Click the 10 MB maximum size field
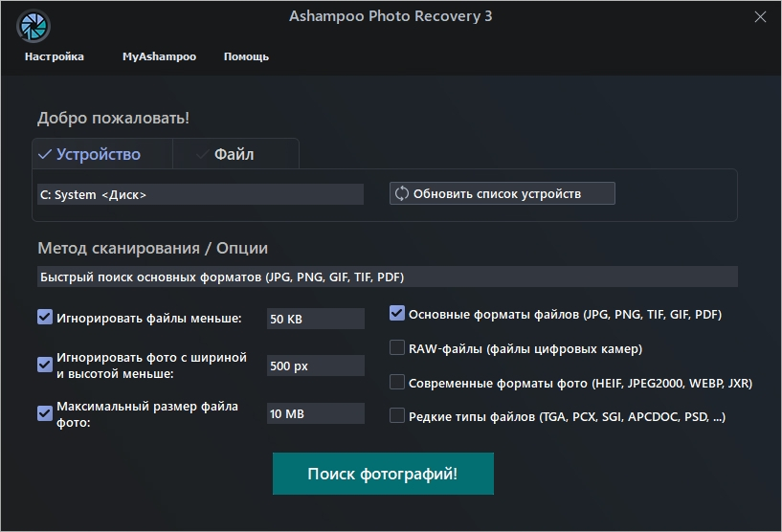Viewport: 782px width, 532px height. pyautogui.click(x=315, y=413)
